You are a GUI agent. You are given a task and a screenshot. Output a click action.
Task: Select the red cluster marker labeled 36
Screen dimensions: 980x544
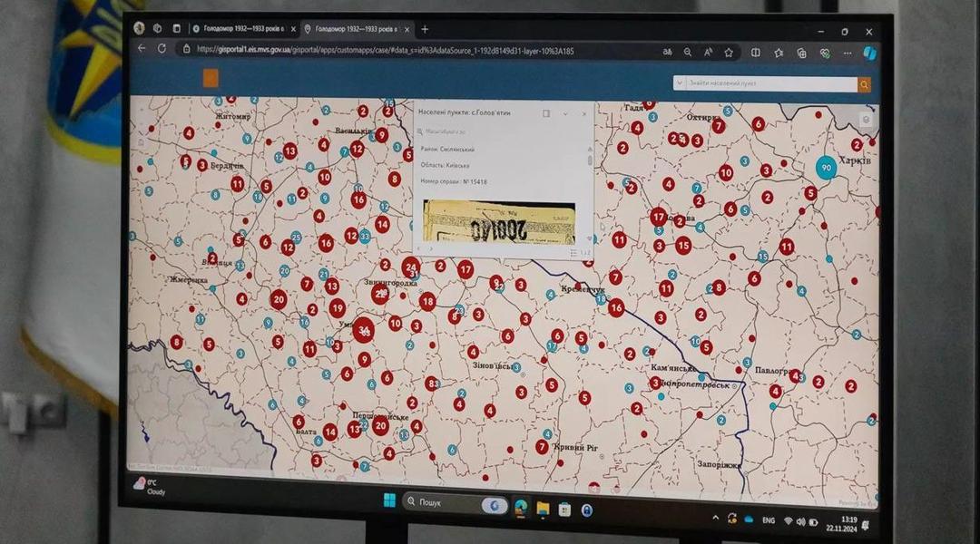(364, 330)
